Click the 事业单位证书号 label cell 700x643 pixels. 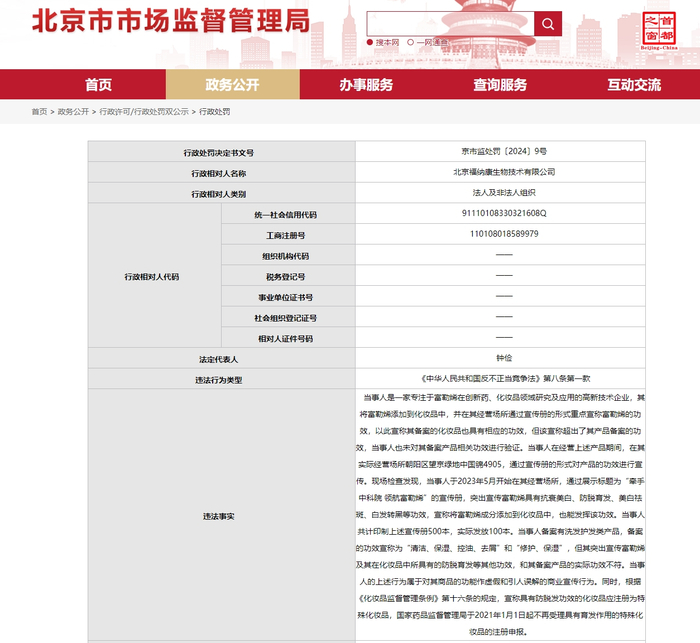[288, 296]
